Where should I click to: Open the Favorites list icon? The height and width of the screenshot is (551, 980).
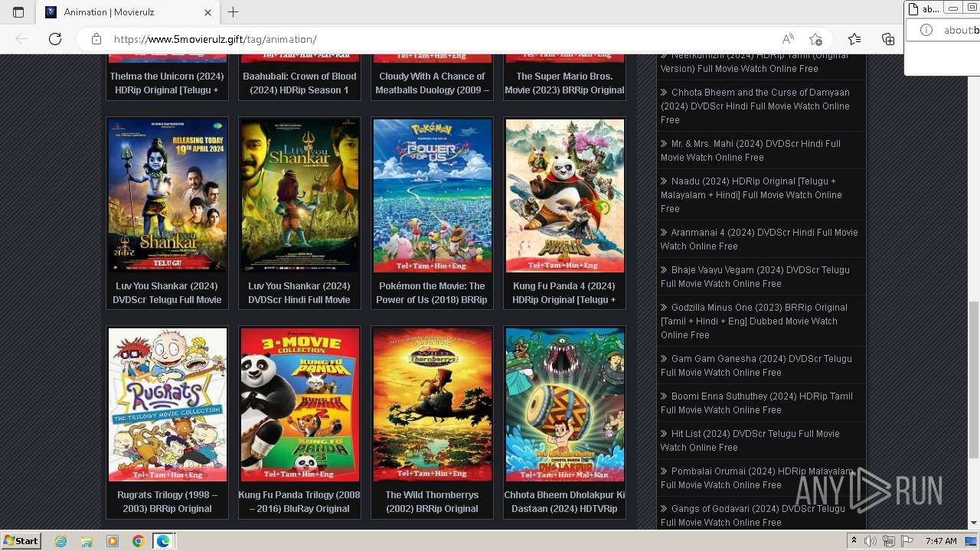854,39
